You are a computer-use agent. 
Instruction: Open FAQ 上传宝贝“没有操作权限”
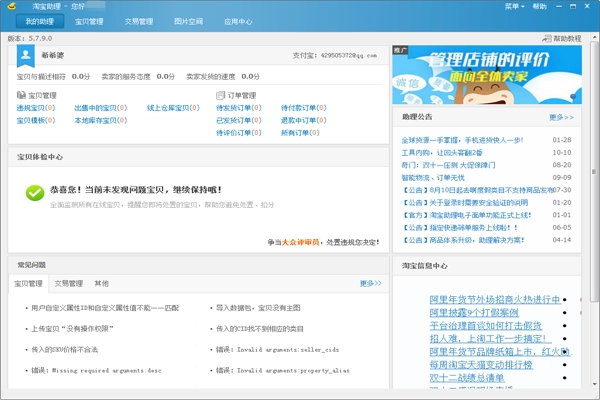tap(72, 329)
